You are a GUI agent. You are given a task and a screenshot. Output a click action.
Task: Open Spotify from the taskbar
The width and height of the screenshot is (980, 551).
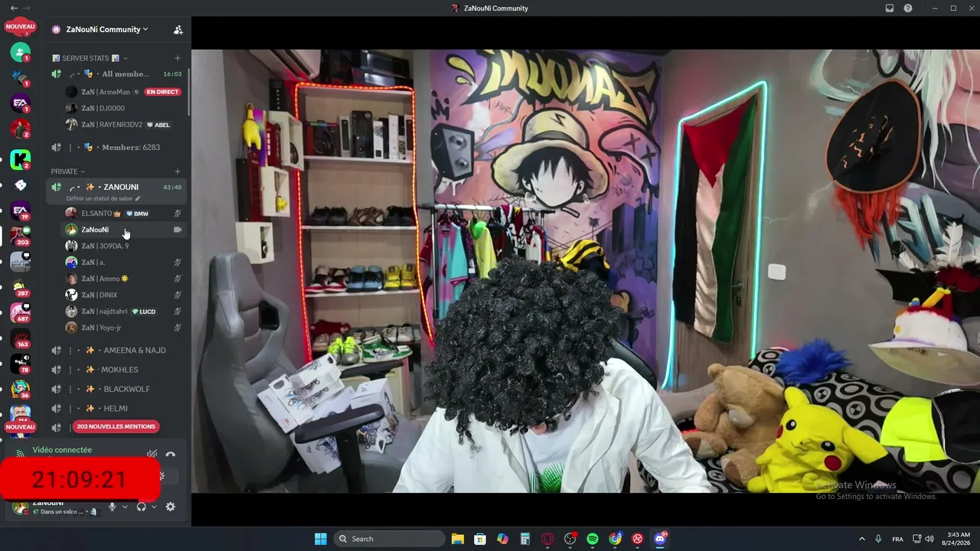click(x=593, y=539)
